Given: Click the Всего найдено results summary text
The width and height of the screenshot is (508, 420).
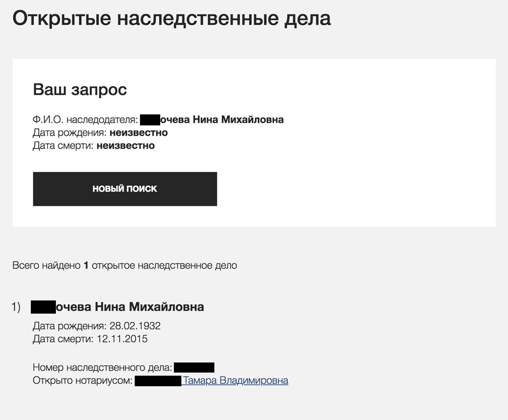Looking at the screenshot, I should coord(125,266).
